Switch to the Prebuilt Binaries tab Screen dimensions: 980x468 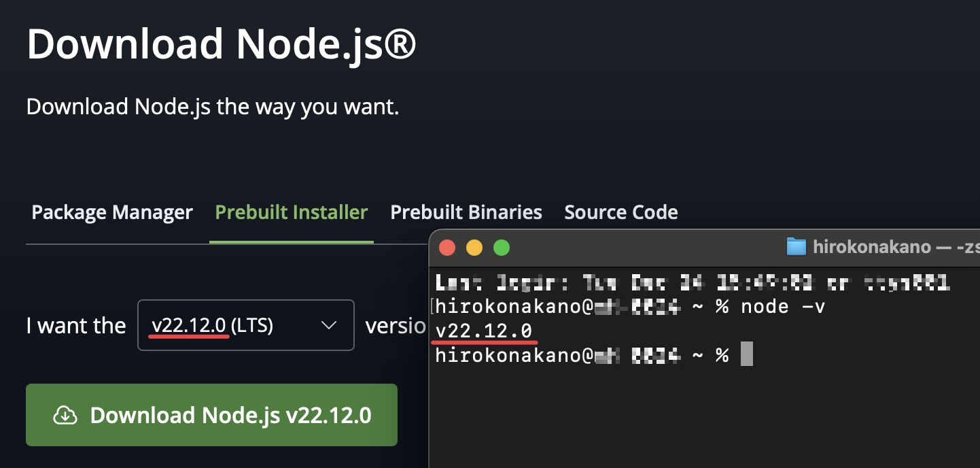tap(466, 212)
